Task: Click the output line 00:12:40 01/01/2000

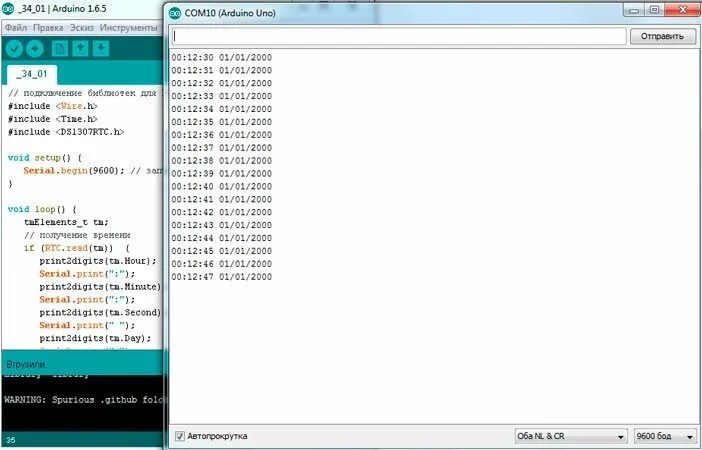Action: (x=222, y=187)
